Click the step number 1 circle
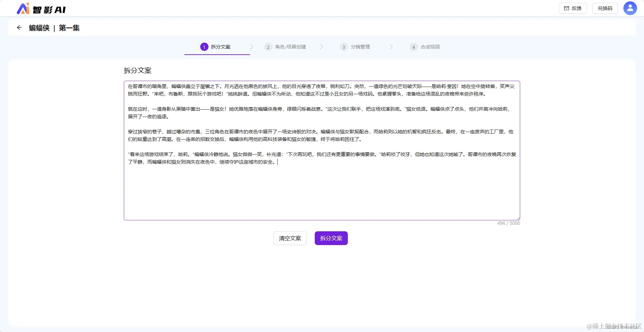 204,47
